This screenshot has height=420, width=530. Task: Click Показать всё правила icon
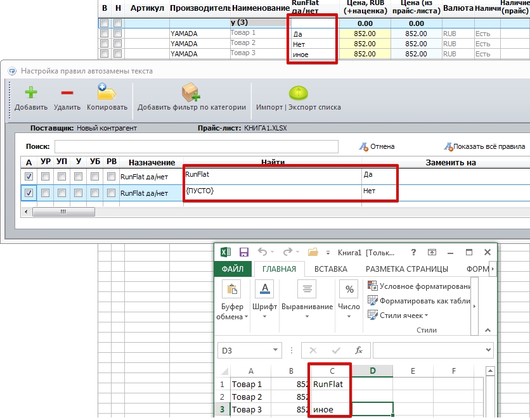[448, 146]
